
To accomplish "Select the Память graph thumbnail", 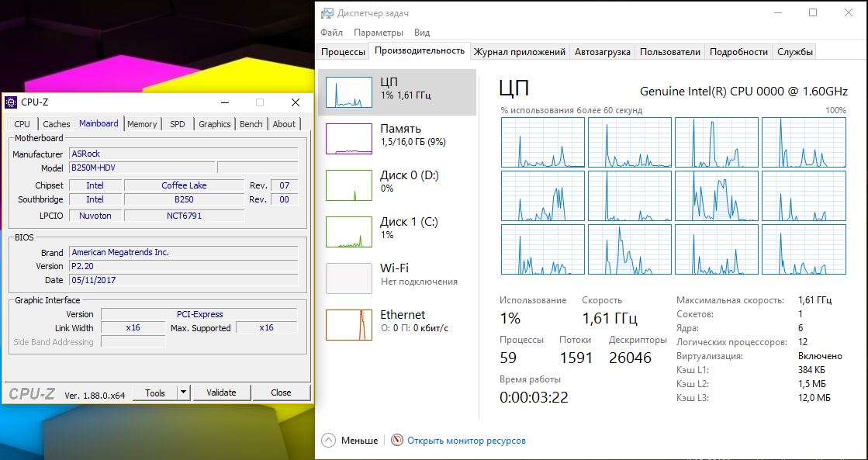I will [349, 138].
